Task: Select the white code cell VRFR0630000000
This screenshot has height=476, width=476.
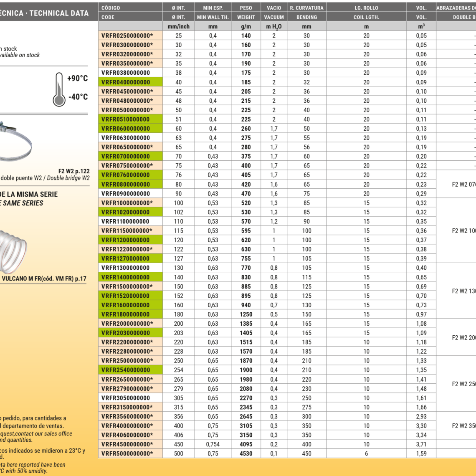Action: [125, 138]
